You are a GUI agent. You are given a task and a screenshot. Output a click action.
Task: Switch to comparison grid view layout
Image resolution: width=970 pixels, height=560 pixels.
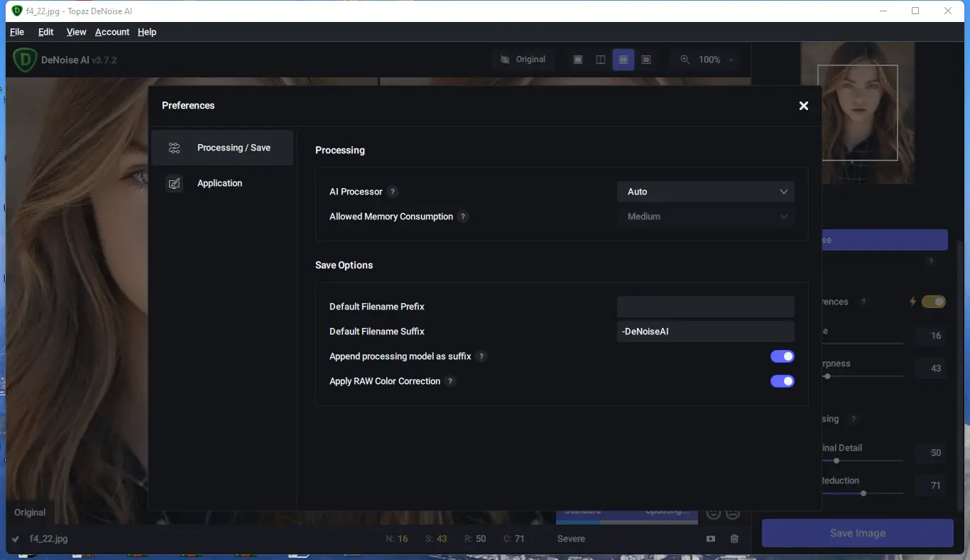click(646, 60)
